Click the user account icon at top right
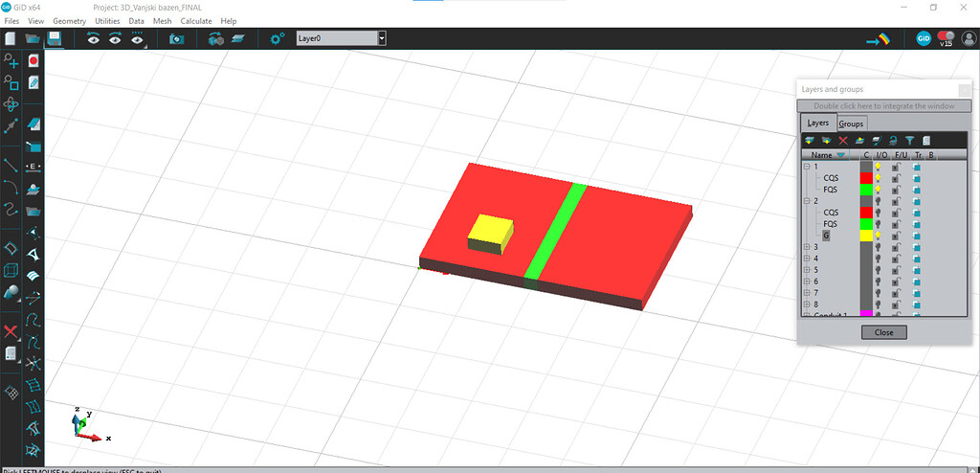Viewport: 980px width, 473px height. (x=969, y=38)
